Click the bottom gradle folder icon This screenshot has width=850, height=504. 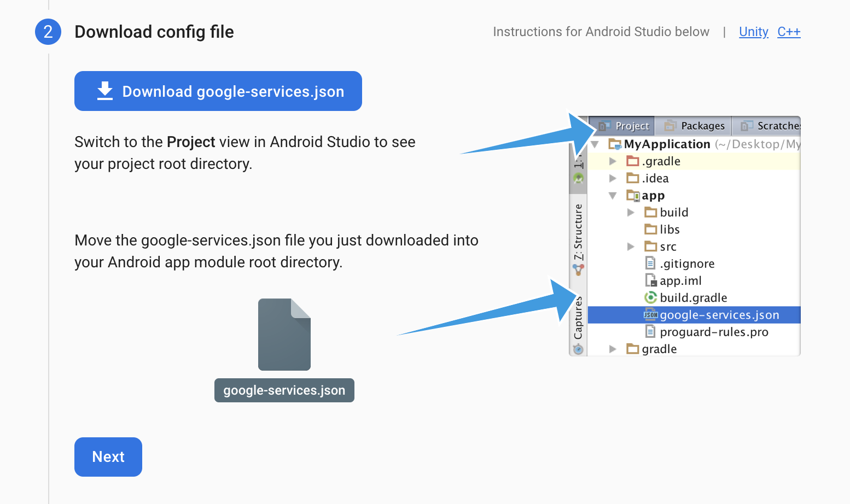(x=633, y=348)
